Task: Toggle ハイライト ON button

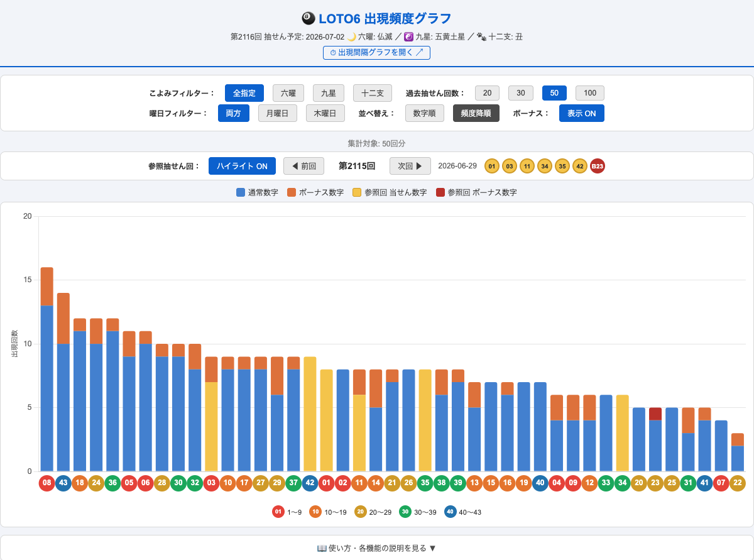Action: [242, 166]
